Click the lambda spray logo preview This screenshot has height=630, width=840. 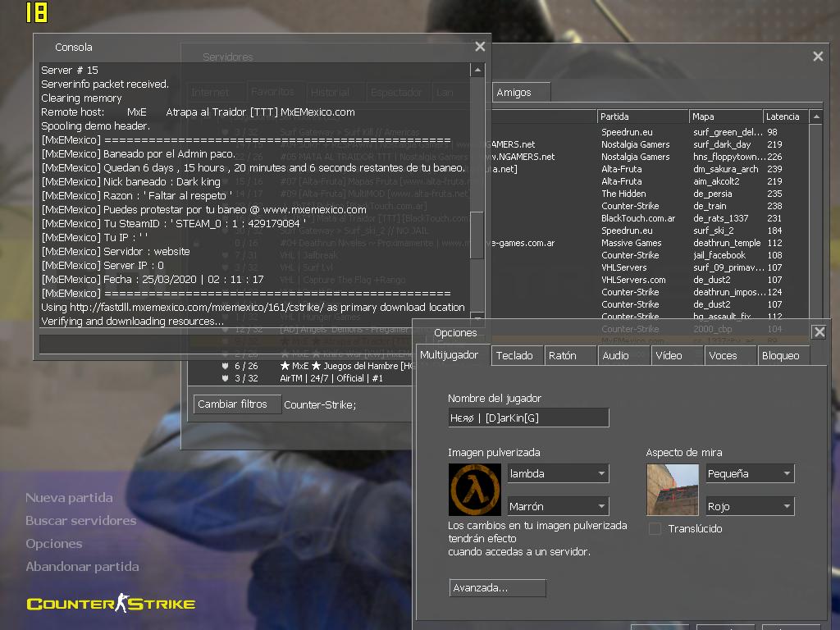pos(475,490)
